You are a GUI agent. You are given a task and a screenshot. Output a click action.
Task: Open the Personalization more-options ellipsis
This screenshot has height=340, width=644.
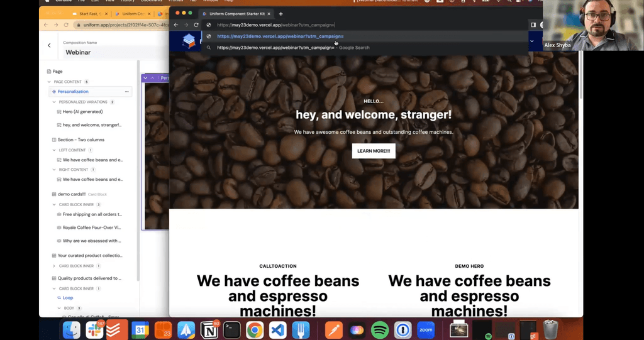126,92
